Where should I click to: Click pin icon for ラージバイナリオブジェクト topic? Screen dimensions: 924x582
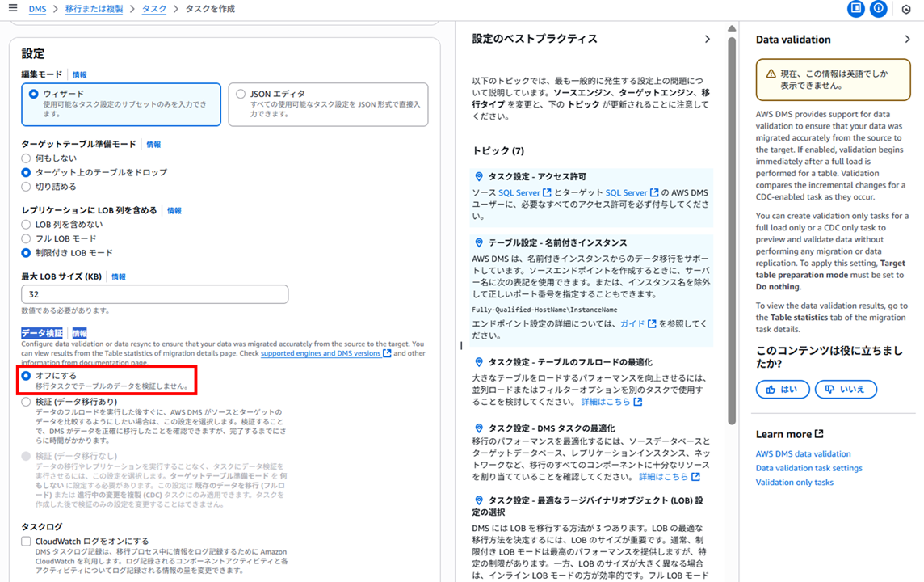[x=479, y=500]
